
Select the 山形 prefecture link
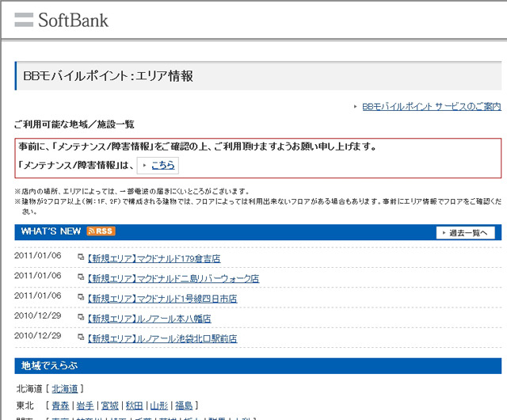click(x=159, y=406)
